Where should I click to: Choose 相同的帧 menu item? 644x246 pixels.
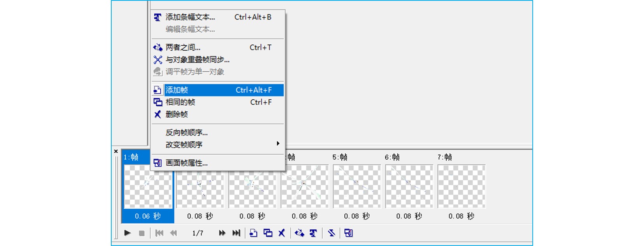218,102
